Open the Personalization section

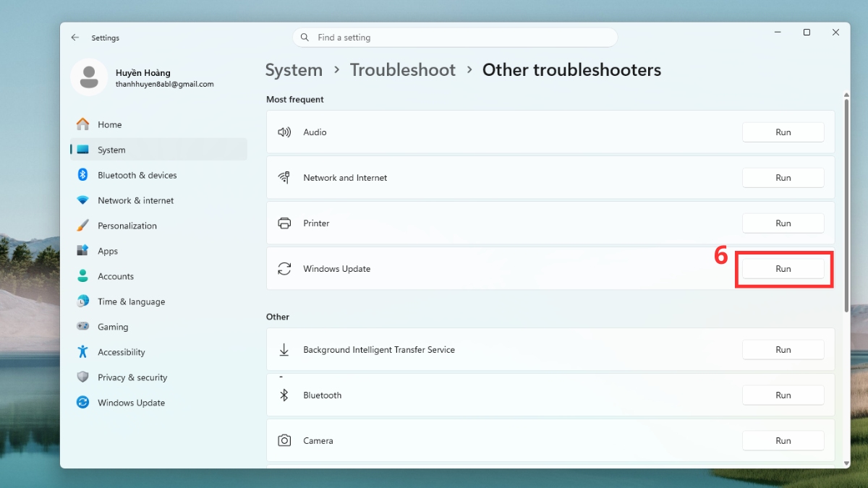[158, 226]
